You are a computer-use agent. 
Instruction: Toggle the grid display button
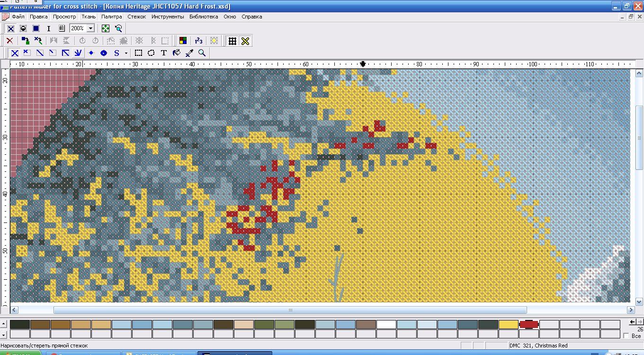click(x=232, y=41)
